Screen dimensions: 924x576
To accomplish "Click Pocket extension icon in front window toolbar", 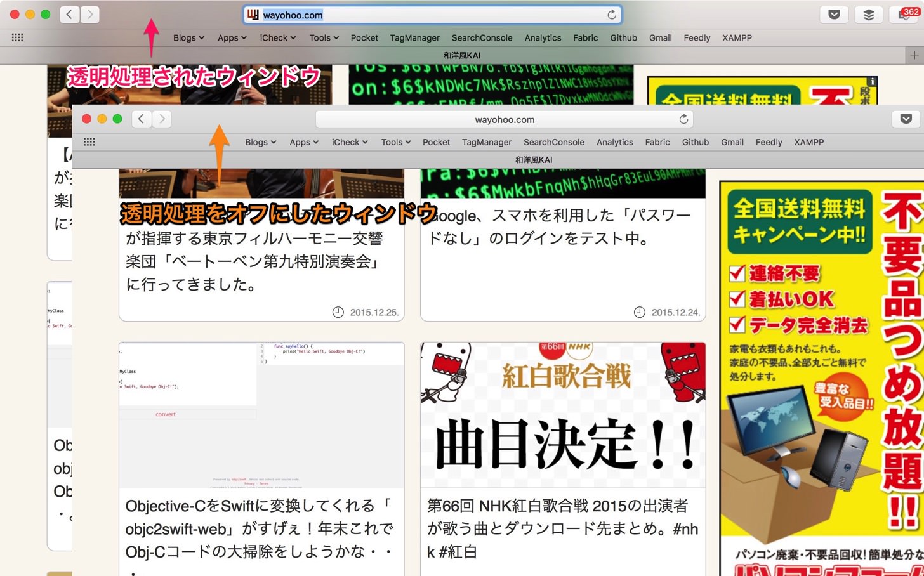I will (906, 119).
